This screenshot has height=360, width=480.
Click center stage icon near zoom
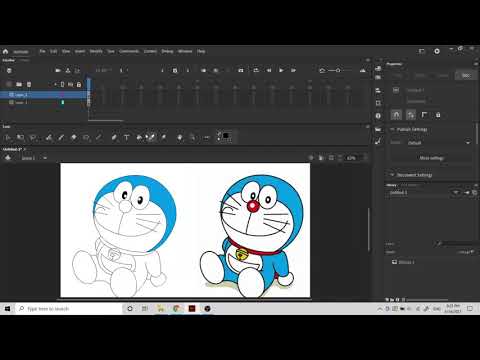(x=311, y=158)
